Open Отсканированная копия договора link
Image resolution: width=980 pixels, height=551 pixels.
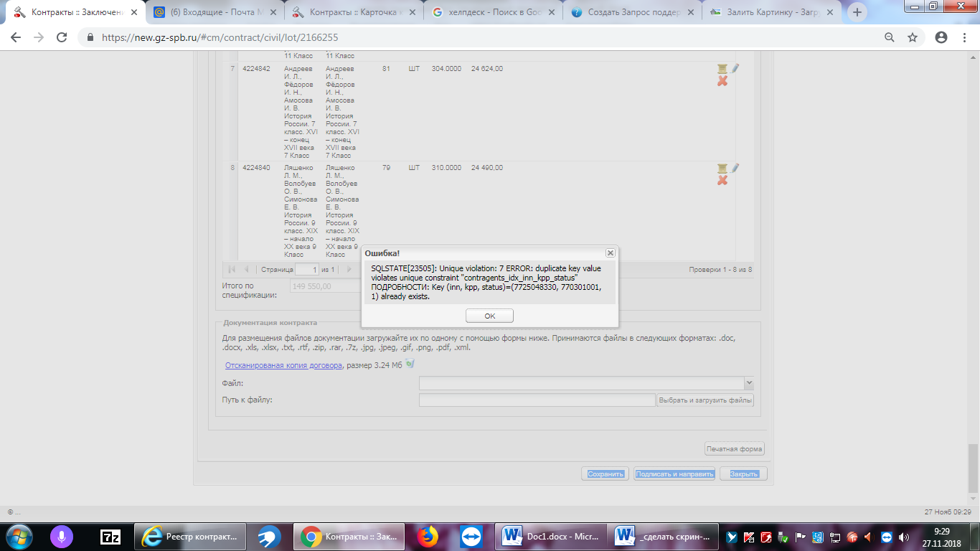point(283,364)
